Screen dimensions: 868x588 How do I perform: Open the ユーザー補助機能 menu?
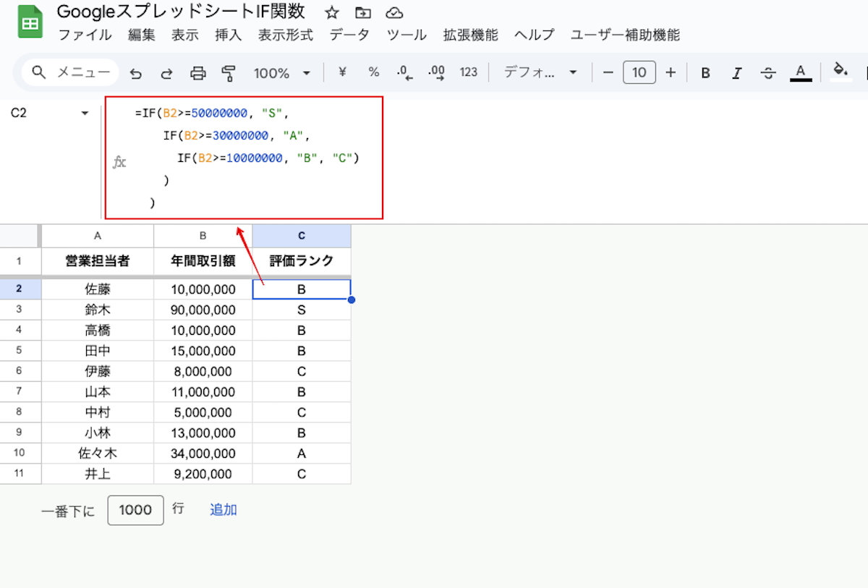(625, 35)
